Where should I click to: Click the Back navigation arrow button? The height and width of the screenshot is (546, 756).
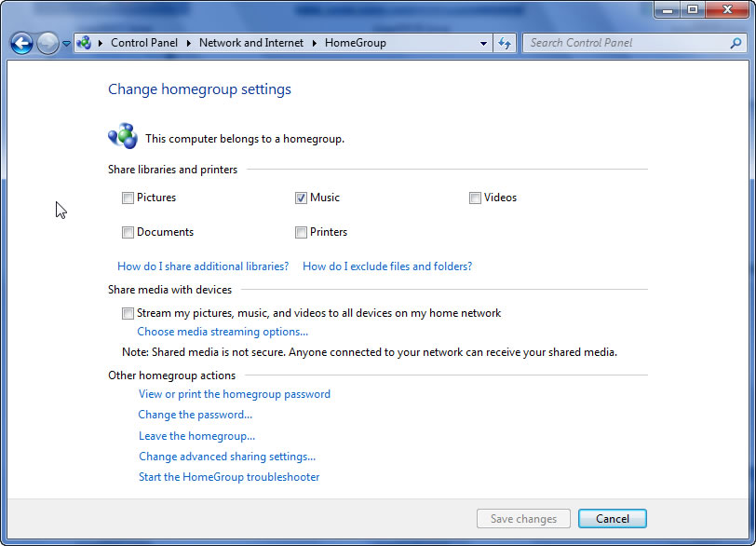21,43
